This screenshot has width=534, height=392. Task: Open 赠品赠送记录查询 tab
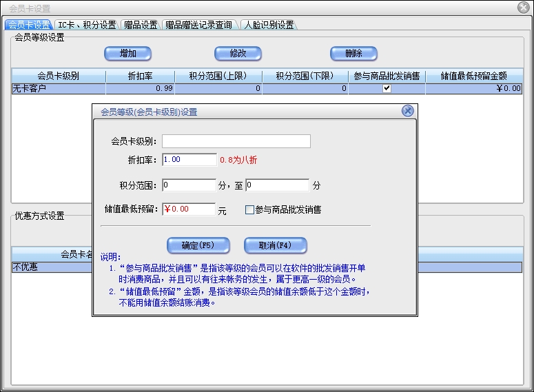198,25
